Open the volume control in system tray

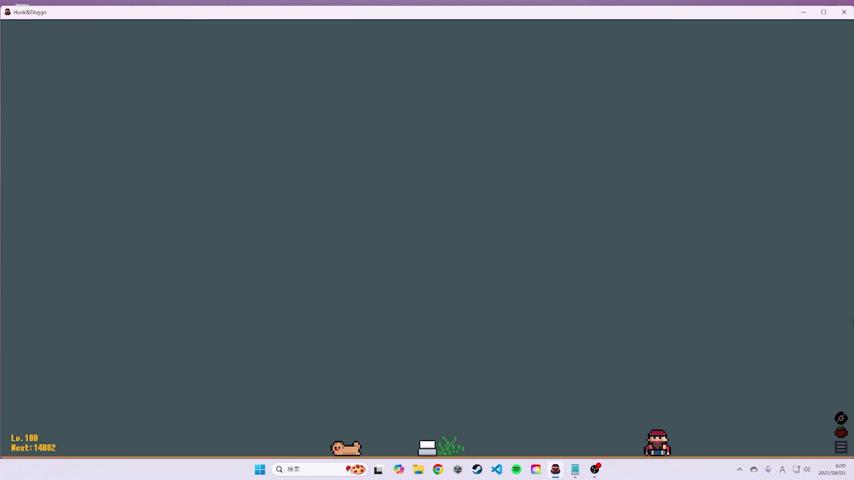click(807, 469)
